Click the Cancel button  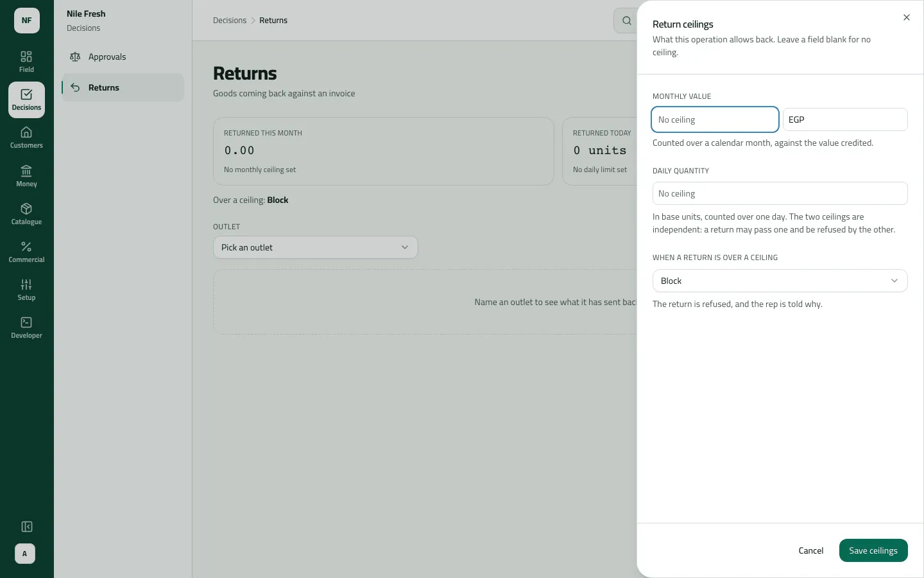coord(811,550)
